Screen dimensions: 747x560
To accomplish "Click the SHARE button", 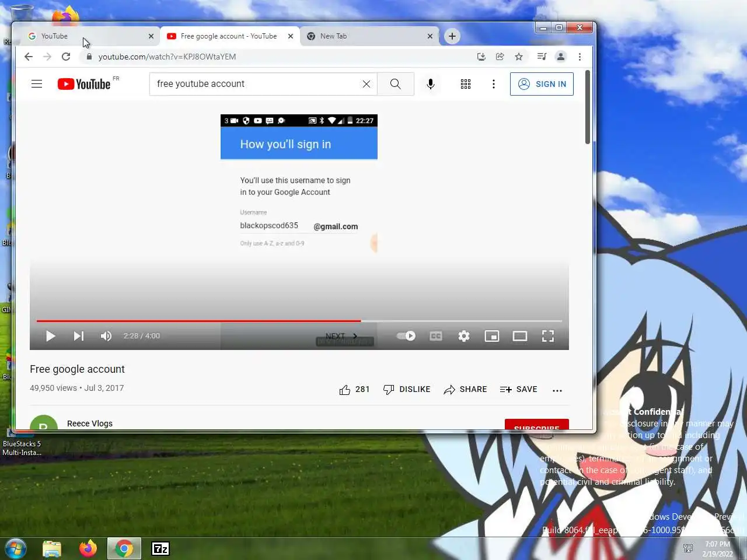I will (x=465, y=390).
